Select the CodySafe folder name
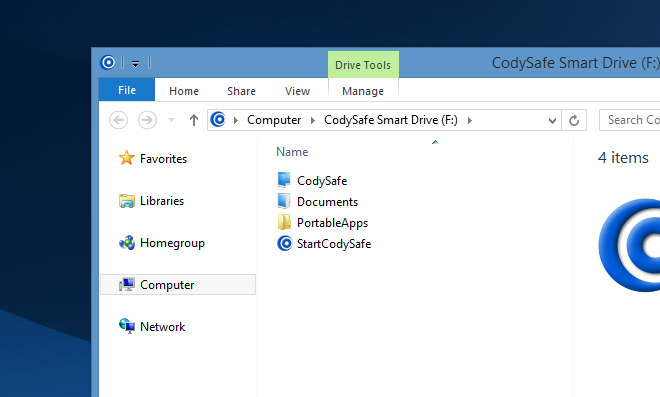Image resolution: width=660 pixels, height=397 pixels. (x=322, y=181)
